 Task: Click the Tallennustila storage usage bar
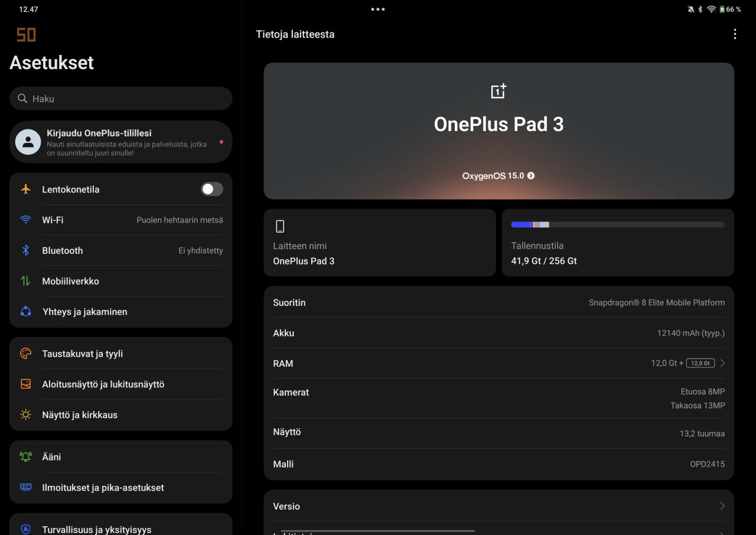(x=618, y=224)
